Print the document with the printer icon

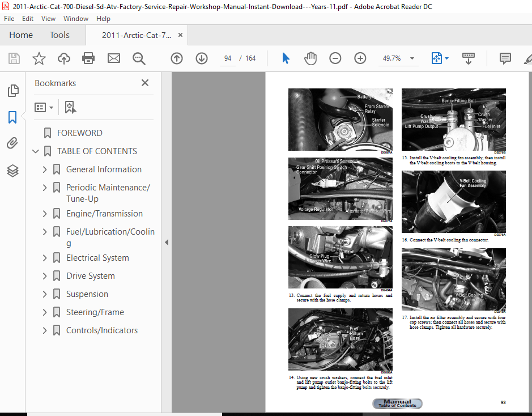pyautogui.click(x=88, y=58)
